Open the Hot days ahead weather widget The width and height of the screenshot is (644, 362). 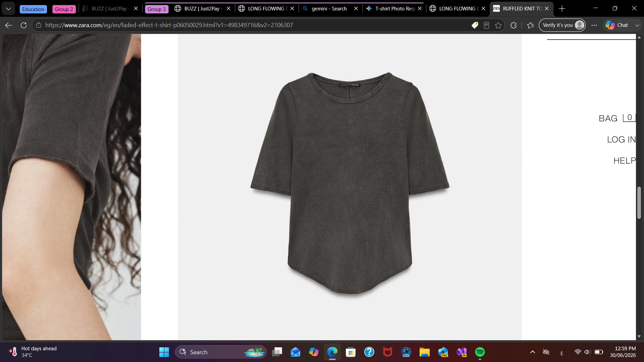(x=33, y=352)
